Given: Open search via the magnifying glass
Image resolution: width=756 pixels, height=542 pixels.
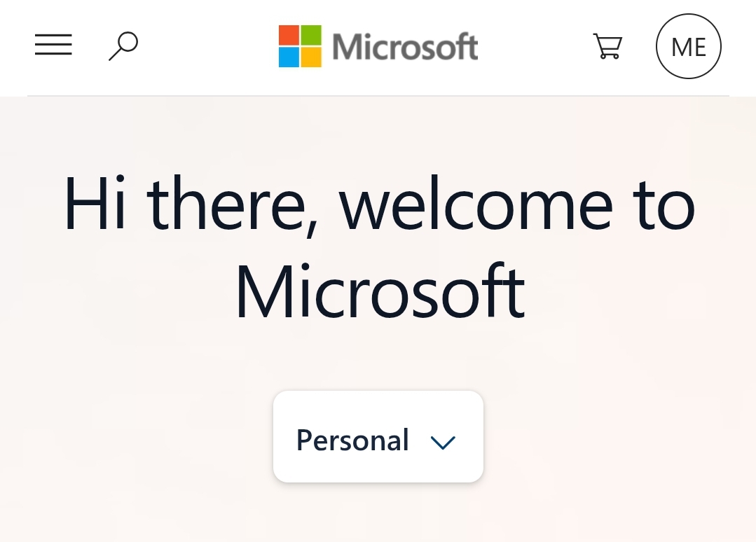Looking at the screenshot, I should (123, 46).
